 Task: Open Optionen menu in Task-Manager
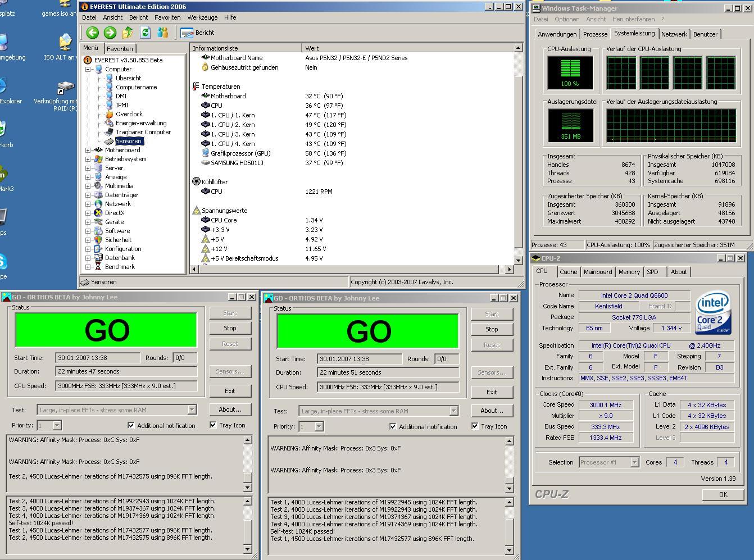coord(567,19)
